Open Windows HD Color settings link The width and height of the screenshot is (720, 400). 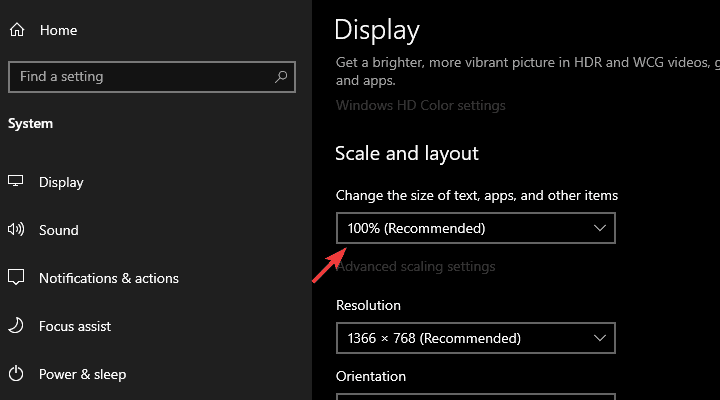pos(421,106)
